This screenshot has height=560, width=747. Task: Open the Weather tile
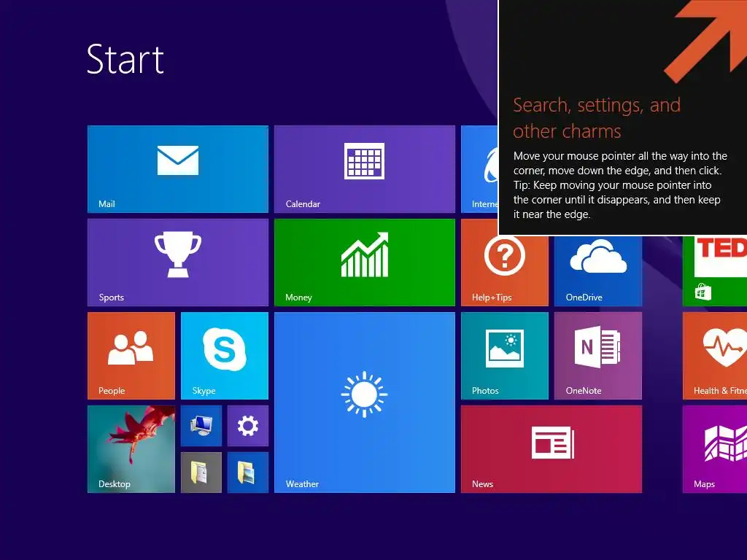[x=365, y=402]
